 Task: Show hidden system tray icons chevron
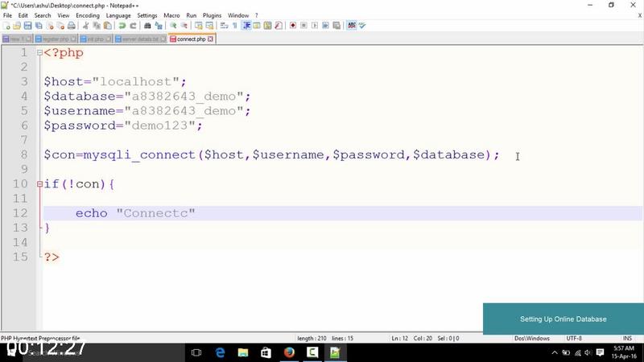pos(555,352)
